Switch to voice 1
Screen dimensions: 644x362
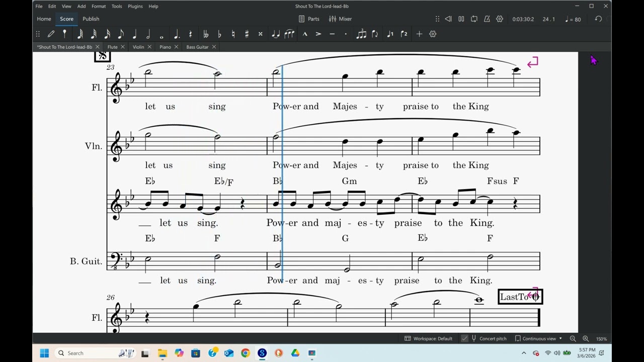pyautogui.click(x=390, y=34)
